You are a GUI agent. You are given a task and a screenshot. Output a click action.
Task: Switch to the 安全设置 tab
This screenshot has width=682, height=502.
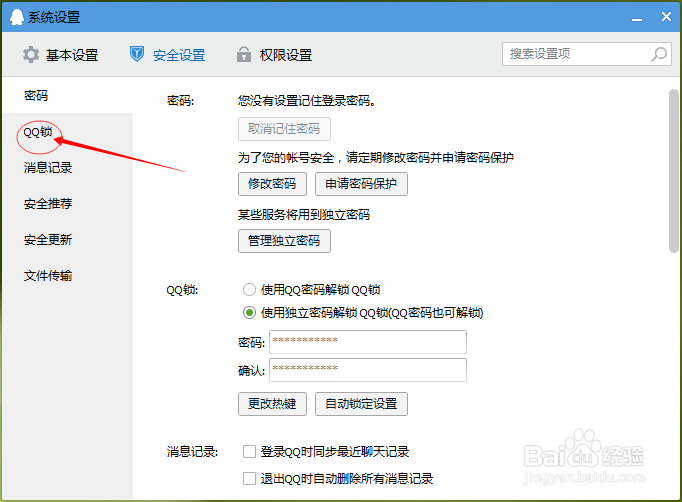point(167,55)
